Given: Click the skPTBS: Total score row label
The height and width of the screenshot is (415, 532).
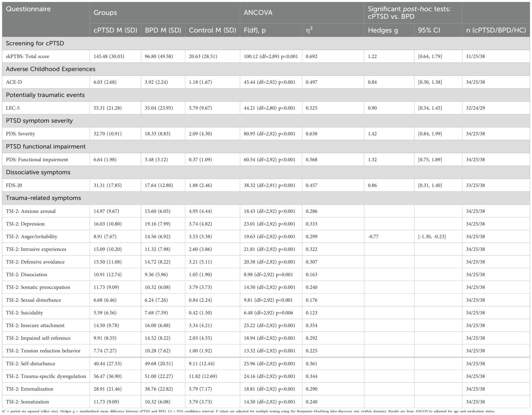Looking at the screenshot, I should [x=28, y=56].
